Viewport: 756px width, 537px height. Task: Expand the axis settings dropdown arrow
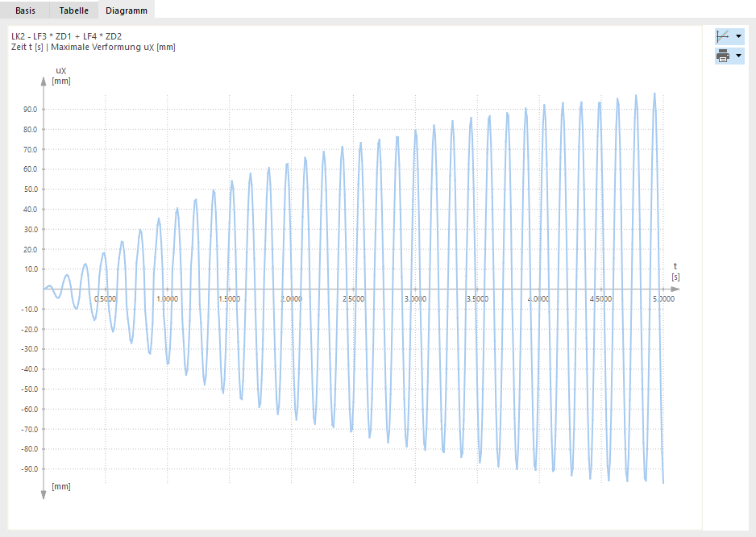[x=738, y=36]
